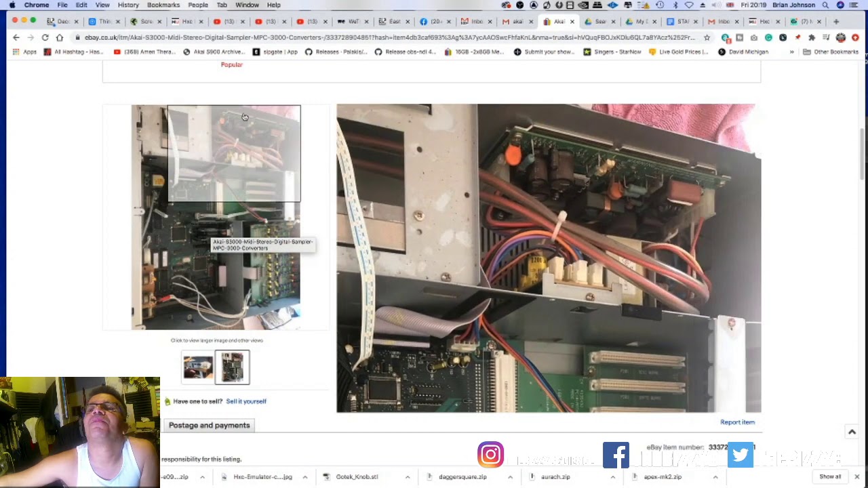Open the Bookmarks menu in the menu bar
Screen dimensions: 868x488
pyautogui.click(x=163, y=5)
